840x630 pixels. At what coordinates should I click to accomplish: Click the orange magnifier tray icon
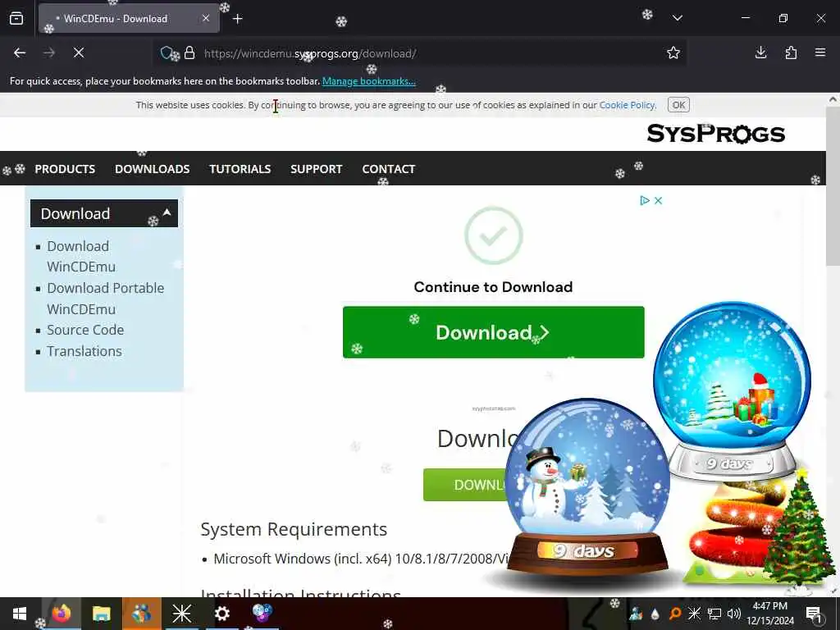675,614
